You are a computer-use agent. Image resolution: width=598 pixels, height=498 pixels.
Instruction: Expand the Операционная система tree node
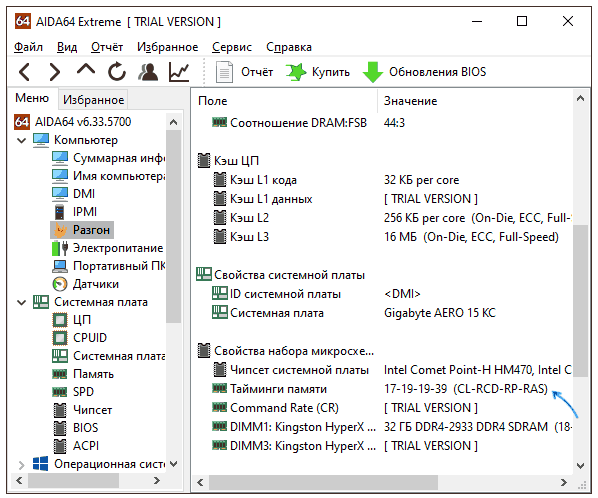(22, 464)
